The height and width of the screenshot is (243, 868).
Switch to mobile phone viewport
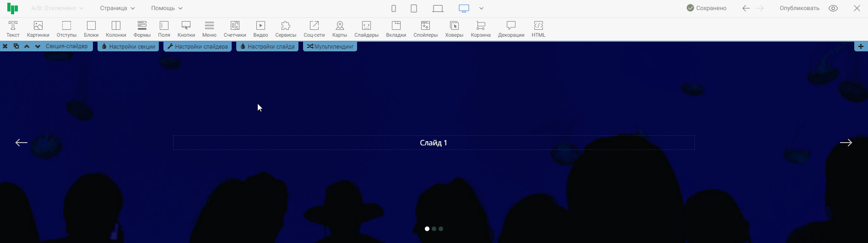(x=394, y=8)
